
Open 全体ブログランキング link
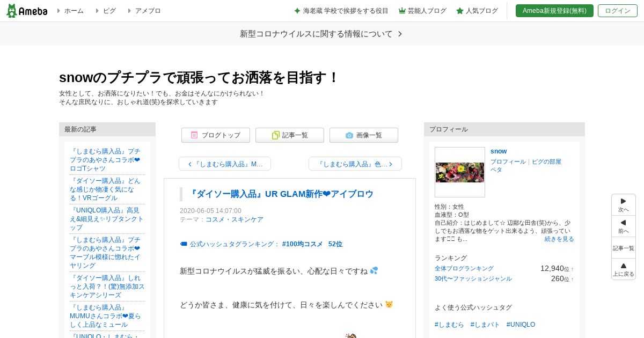point(464,268)
